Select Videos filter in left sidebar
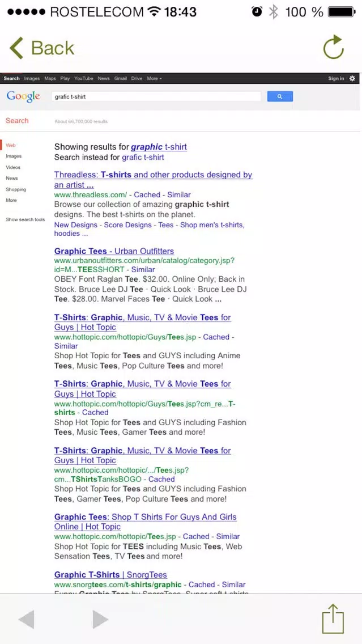 pos(13,168)
